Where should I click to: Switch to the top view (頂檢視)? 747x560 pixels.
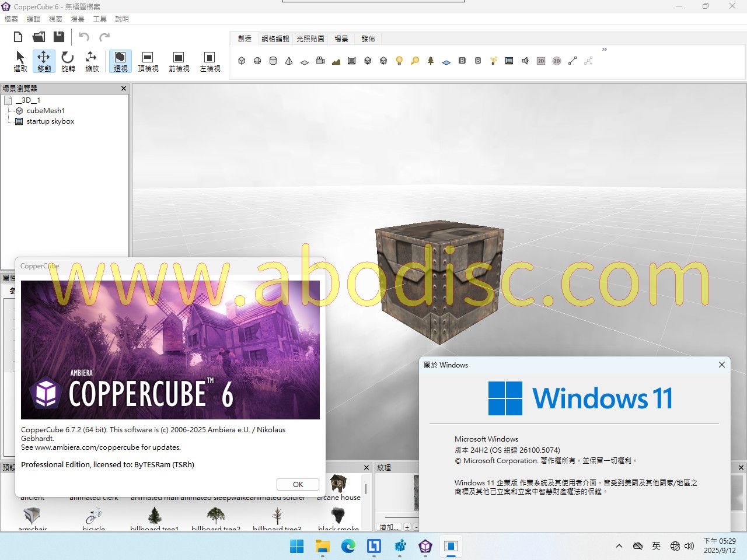(x=148, y=61)
